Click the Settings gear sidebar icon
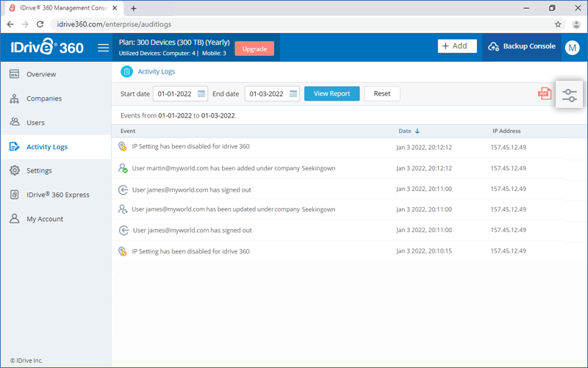The image size is (588, 368). (x=14, y=170)
